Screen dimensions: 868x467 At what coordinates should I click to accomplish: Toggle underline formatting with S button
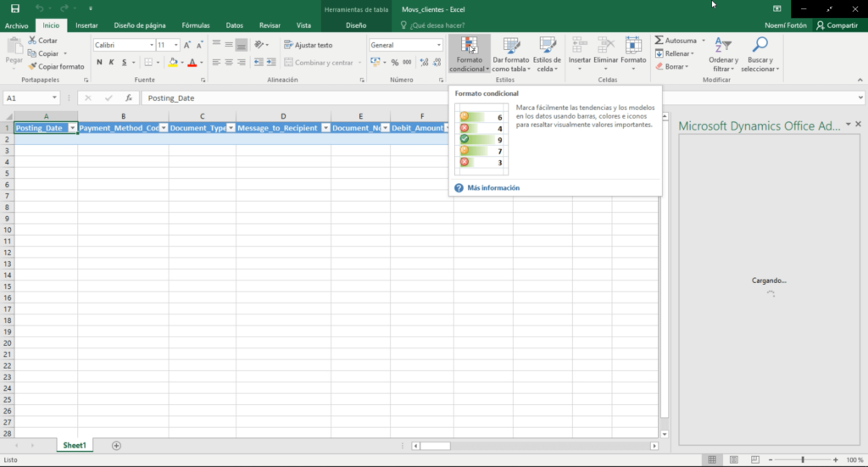point(124,62)
